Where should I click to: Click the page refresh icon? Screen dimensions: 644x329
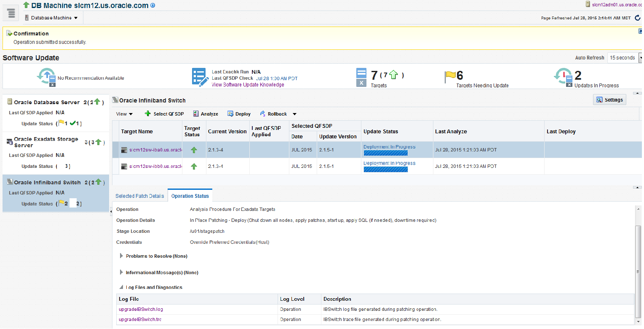(x=637, y=18)
